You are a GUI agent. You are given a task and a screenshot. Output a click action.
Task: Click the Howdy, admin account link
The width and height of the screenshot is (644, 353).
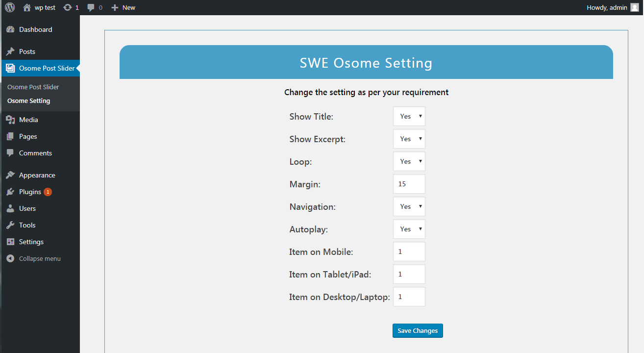point(613,7)
